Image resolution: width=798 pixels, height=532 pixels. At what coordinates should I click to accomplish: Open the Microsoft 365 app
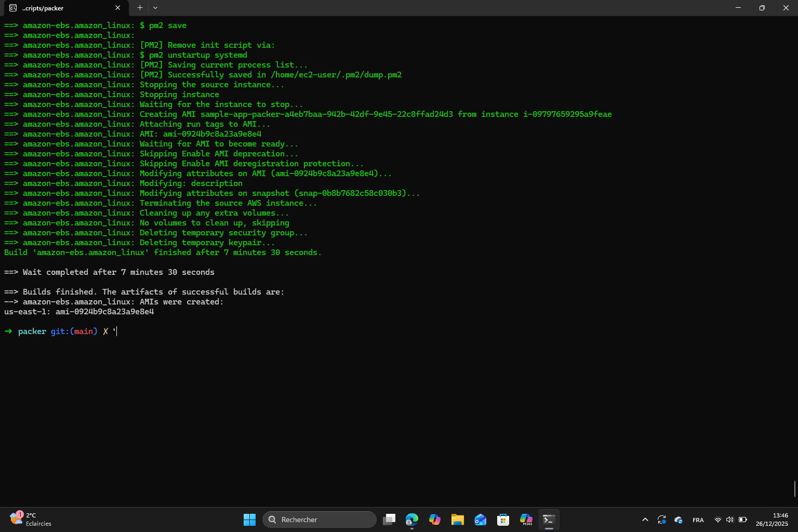[x=526, y=520]
